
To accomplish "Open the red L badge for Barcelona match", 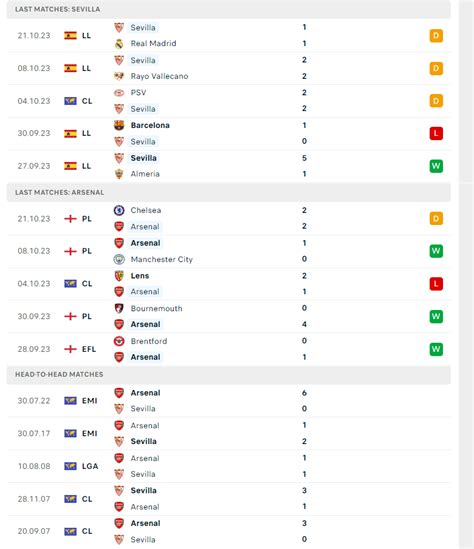I will 436,133.
